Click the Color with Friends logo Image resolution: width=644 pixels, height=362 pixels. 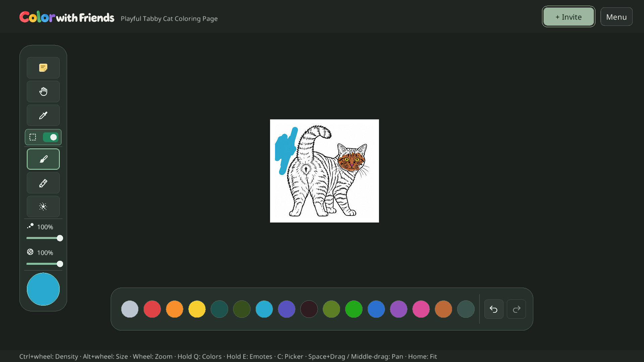(x=67, y=17)
